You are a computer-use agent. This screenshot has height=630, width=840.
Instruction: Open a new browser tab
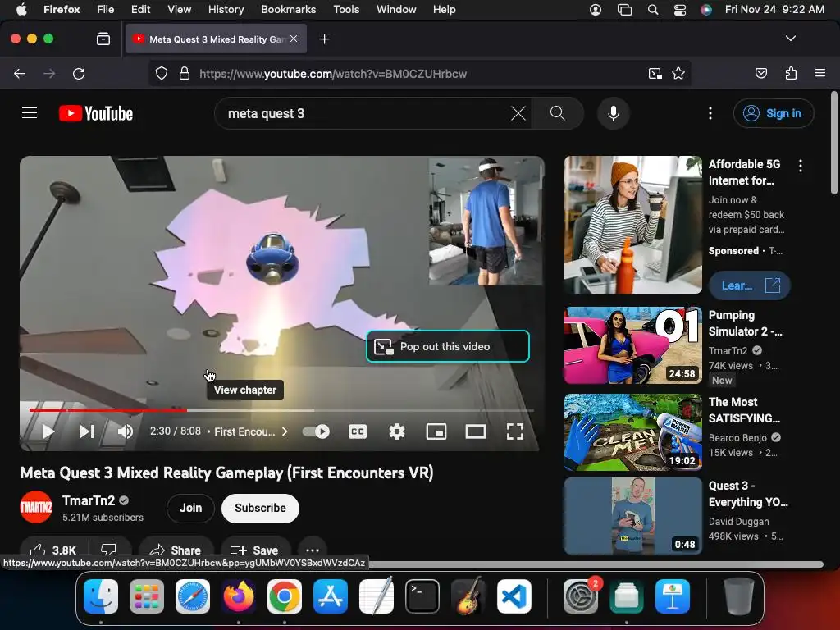pos(324,39)
